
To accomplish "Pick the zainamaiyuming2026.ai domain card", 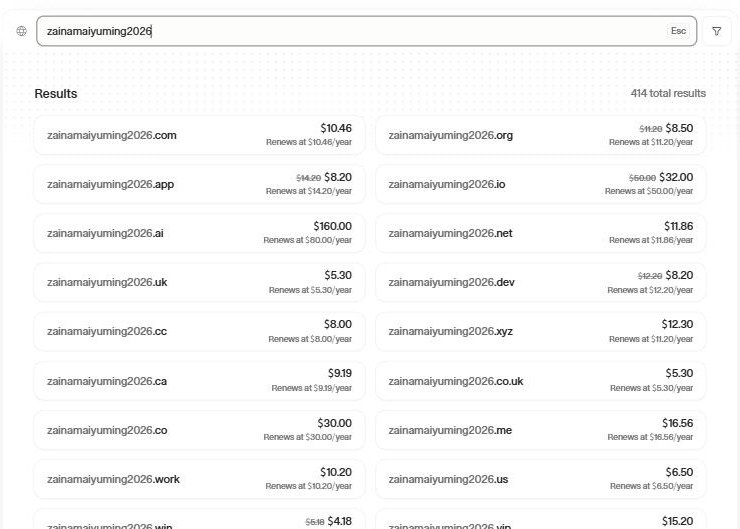I will (199, 233).
